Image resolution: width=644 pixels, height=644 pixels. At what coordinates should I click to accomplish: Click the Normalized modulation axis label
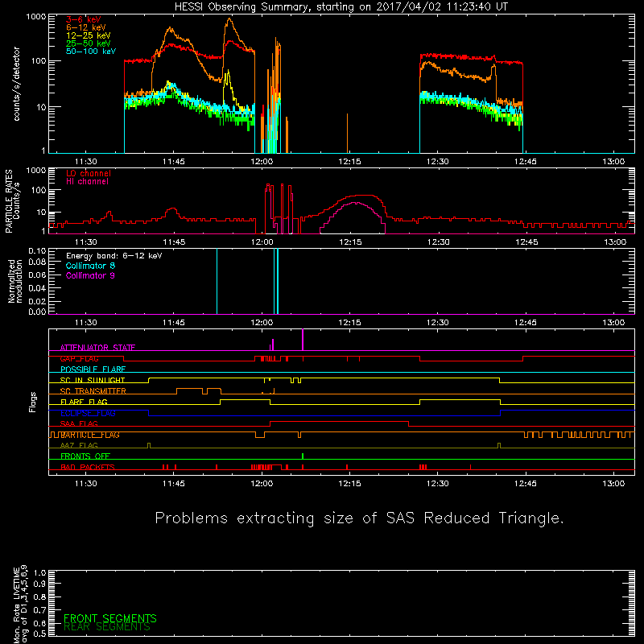[x=15, y=281]
